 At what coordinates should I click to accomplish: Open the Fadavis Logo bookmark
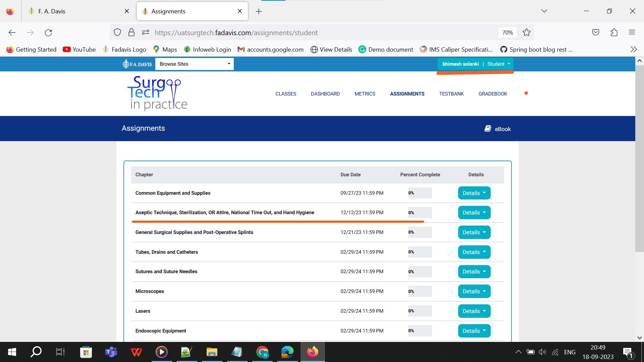(x=124, y=50)
